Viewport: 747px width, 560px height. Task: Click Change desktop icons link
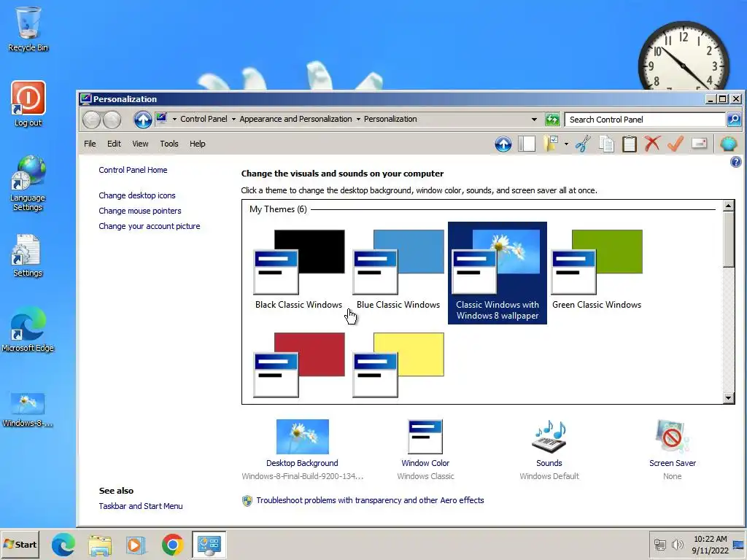136,195
